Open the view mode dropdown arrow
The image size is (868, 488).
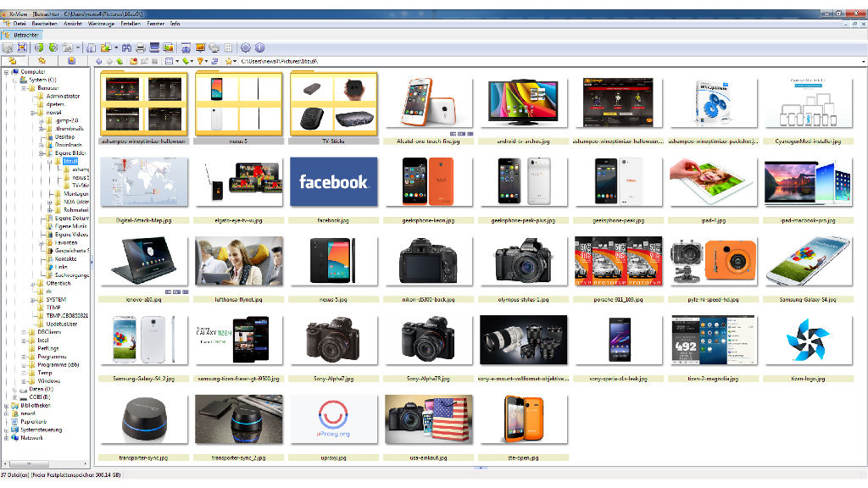point(176,61)
